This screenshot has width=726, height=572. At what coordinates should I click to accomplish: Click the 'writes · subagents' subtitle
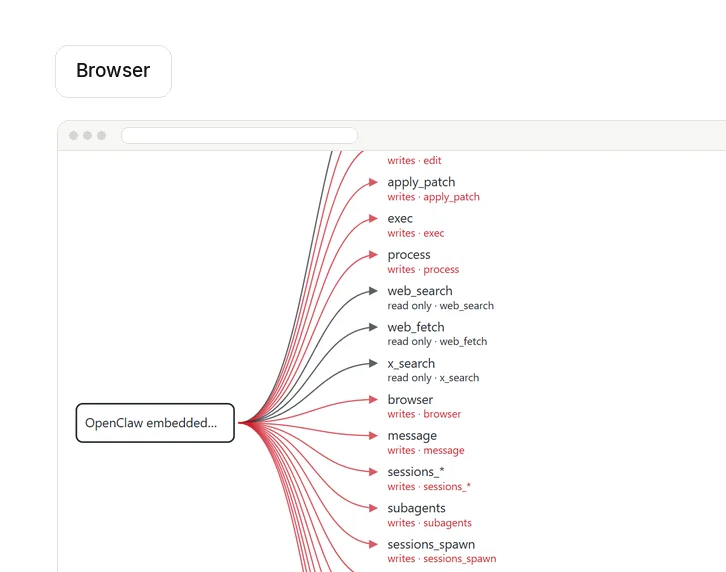430,523
